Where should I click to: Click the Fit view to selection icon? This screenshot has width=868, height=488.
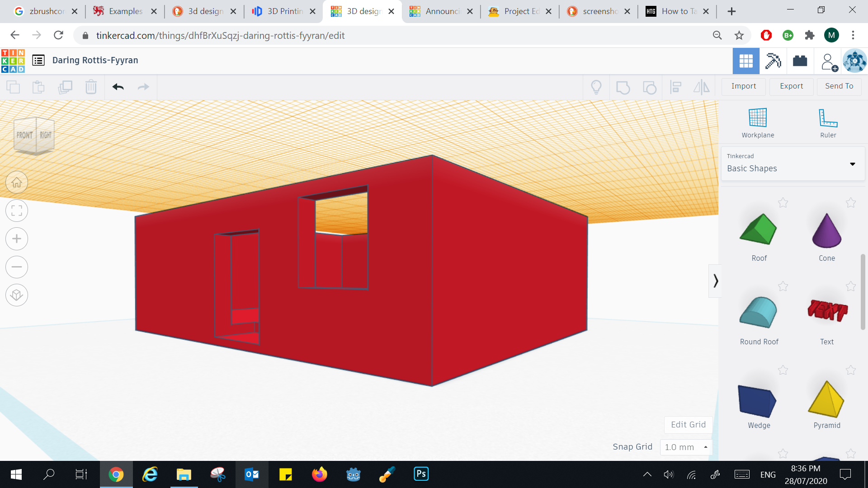[17, 211]
